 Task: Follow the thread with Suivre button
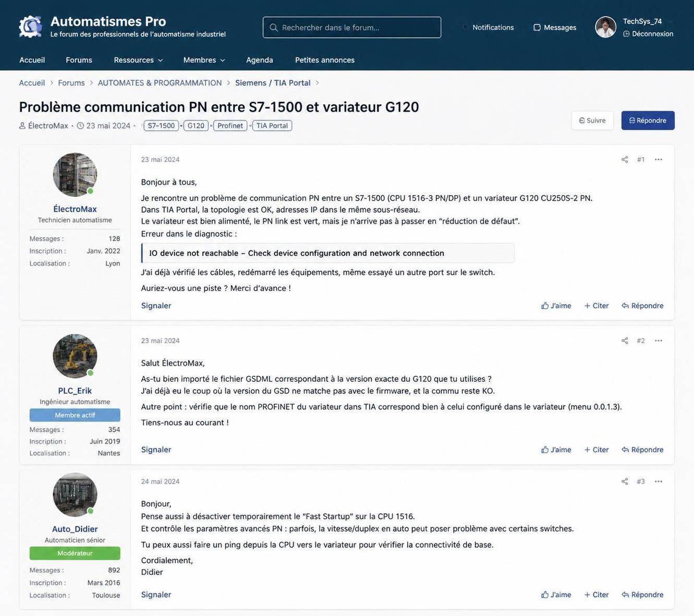(592, 120)
